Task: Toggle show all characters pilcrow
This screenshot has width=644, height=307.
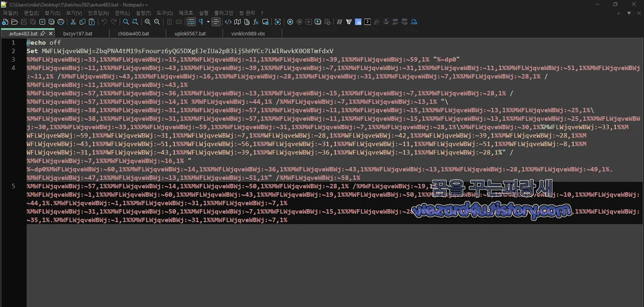Action: coord(201,22)
